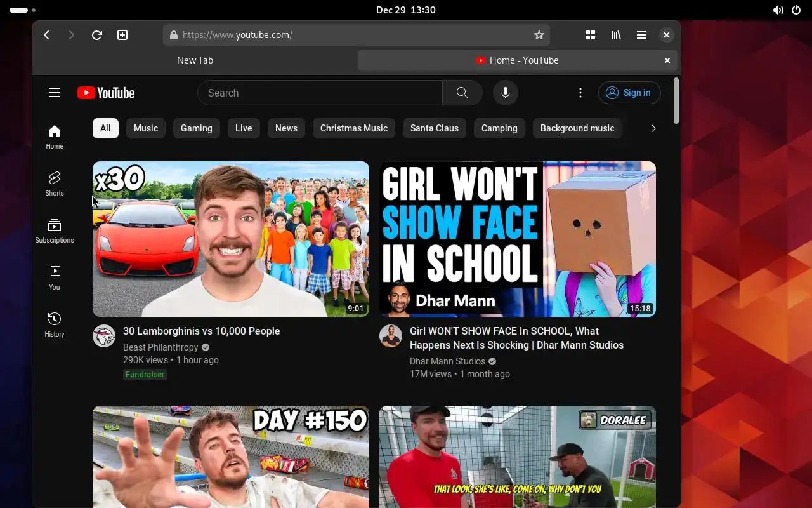Reload the page with the refresh icon
Screen dimensions: 812x508
(97, 35)
